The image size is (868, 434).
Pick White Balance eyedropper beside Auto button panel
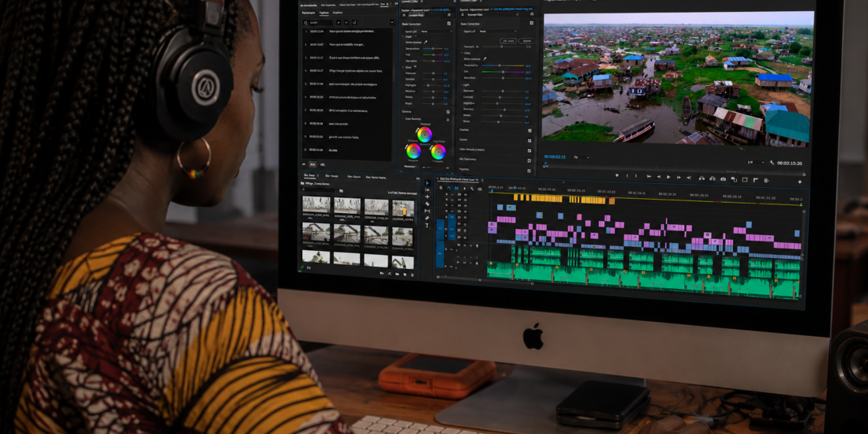(x=485, y=58)
